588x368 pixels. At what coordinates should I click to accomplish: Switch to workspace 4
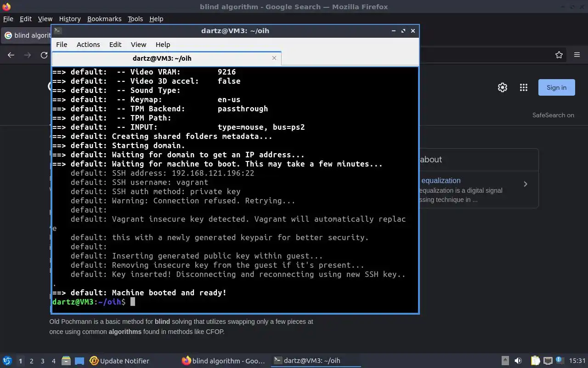click(x=53, y=361)
